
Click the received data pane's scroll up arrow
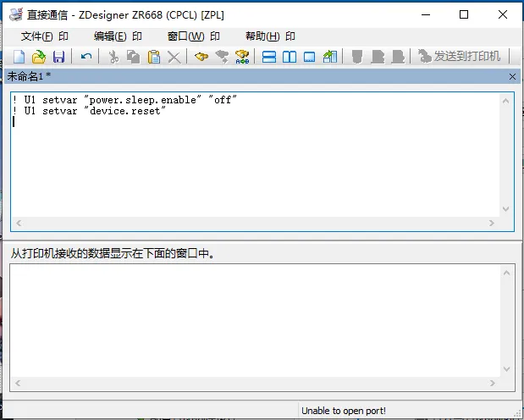[506, 272]
